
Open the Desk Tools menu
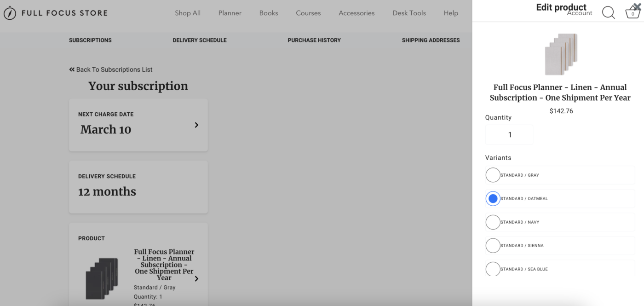coord(409,13)
